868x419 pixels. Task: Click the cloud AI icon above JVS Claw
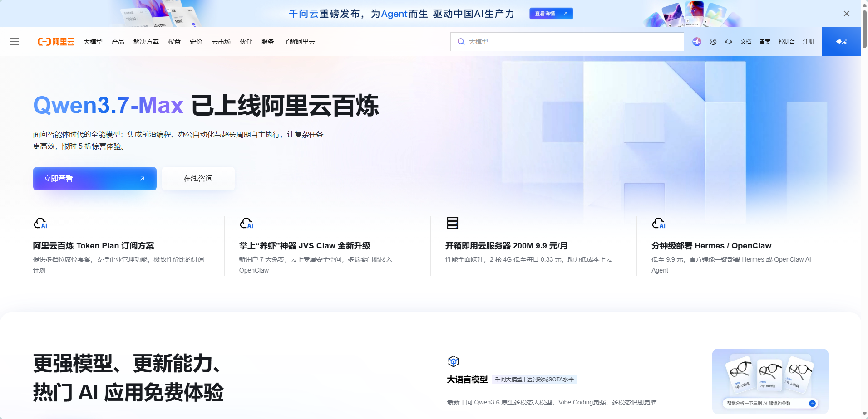pos(247,223)
